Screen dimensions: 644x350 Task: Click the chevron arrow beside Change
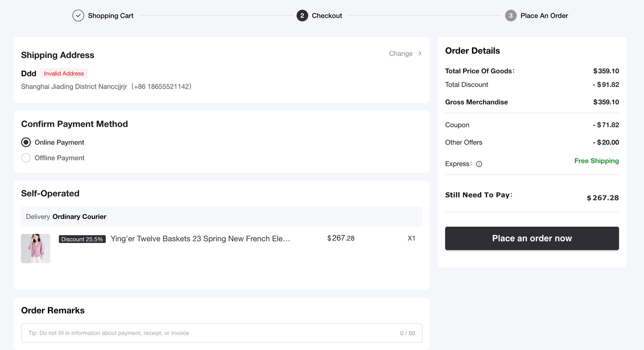(420, 54)
